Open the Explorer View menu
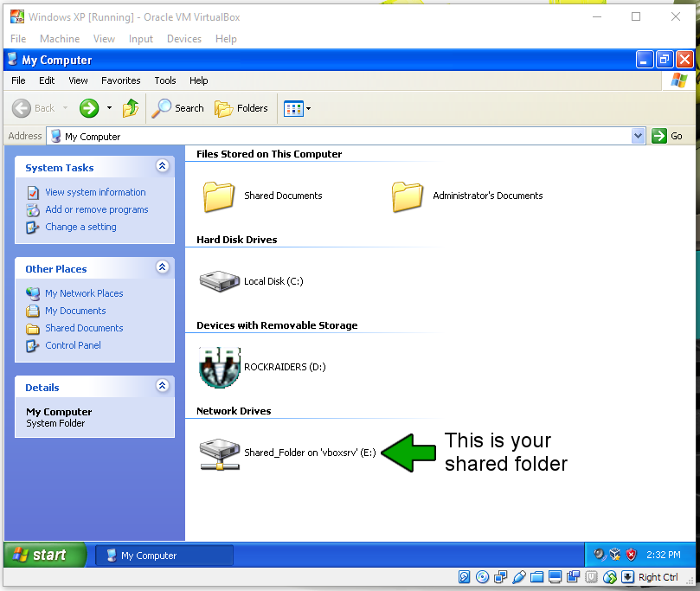The image size is (700, 591). (78, 80)
